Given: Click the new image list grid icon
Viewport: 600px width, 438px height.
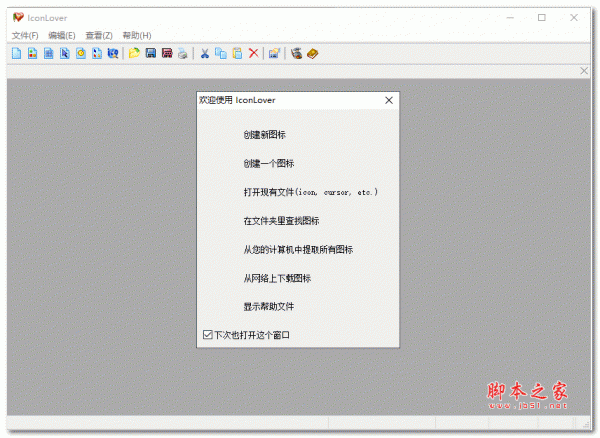Looking at the screenshot, I should (49, 54).
